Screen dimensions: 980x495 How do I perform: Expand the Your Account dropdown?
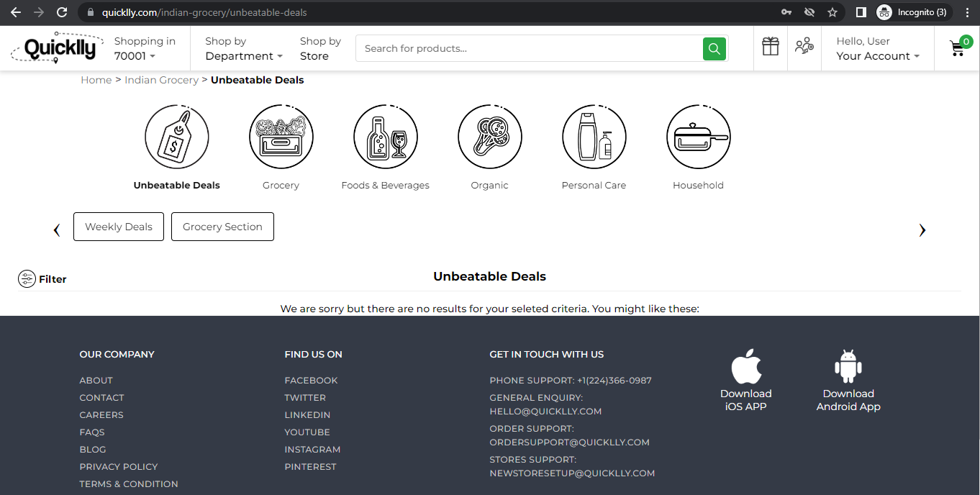878,48
